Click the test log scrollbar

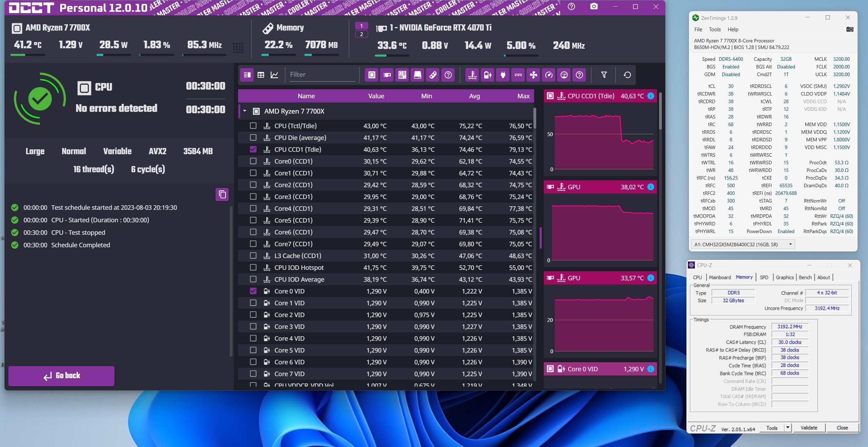tap(231, 281)
